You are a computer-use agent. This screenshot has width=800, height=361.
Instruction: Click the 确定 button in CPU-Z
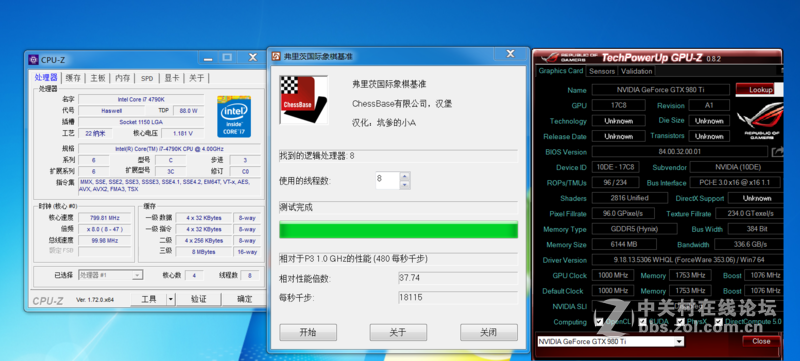point(244,299)
